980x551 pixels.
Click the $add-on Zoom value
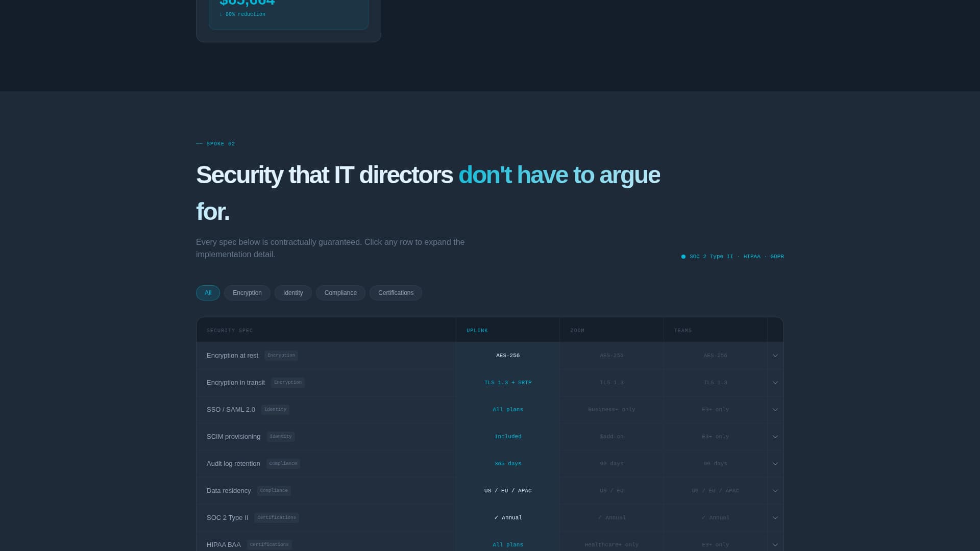(611, 437)
